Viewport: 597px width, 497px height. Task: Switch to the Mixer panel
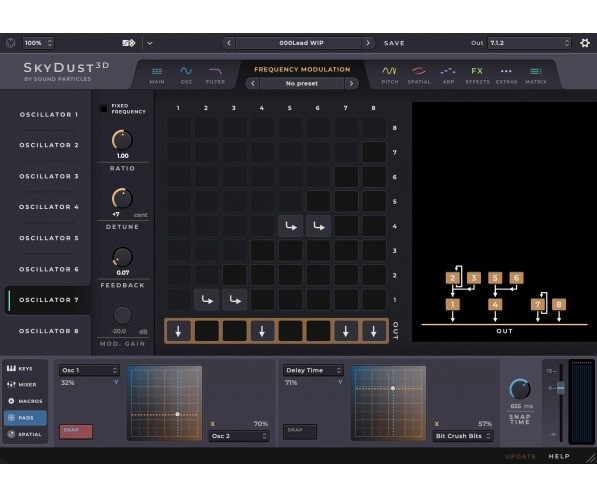coord(22,385)
